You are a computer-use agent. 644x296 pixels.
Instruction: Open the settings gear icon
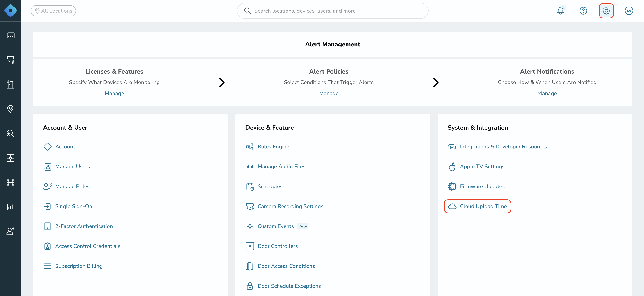point(606,11)
